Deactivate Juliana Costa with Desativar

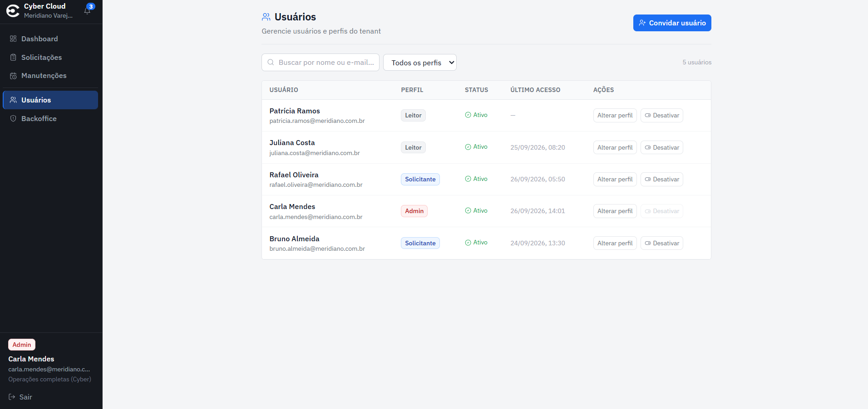click(661, 148)
